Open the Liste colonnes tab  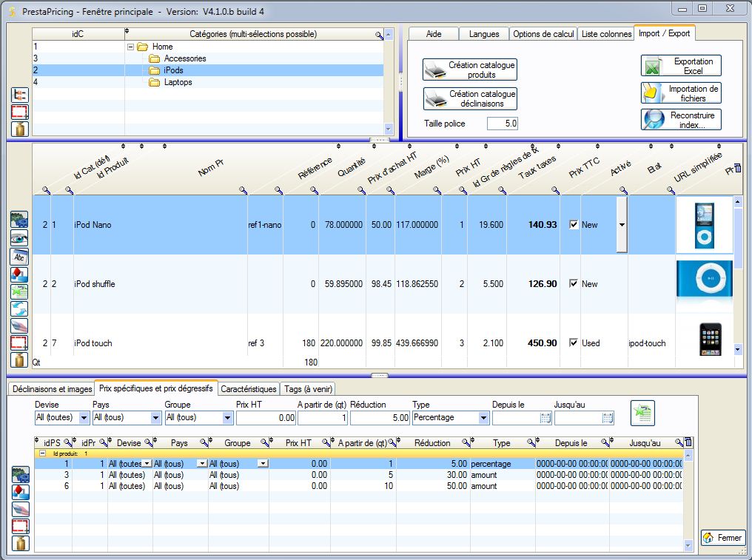click(x=606, y=34)
